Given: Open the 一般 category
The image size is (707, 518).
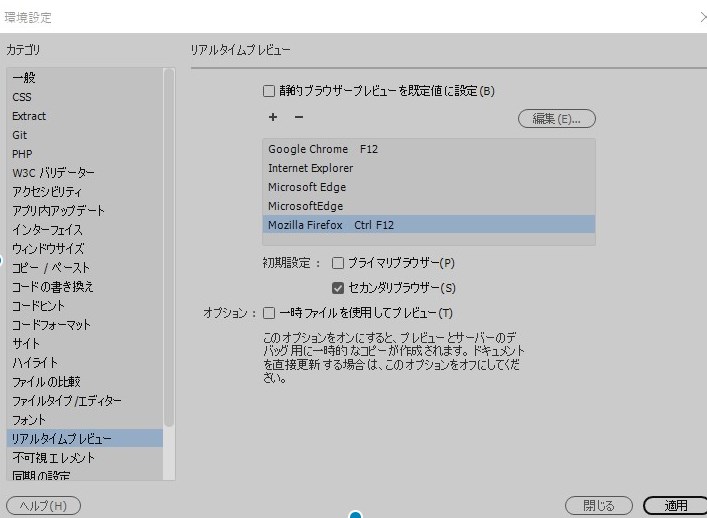Looking at the screenshot, I should click(x=25, y=78).
